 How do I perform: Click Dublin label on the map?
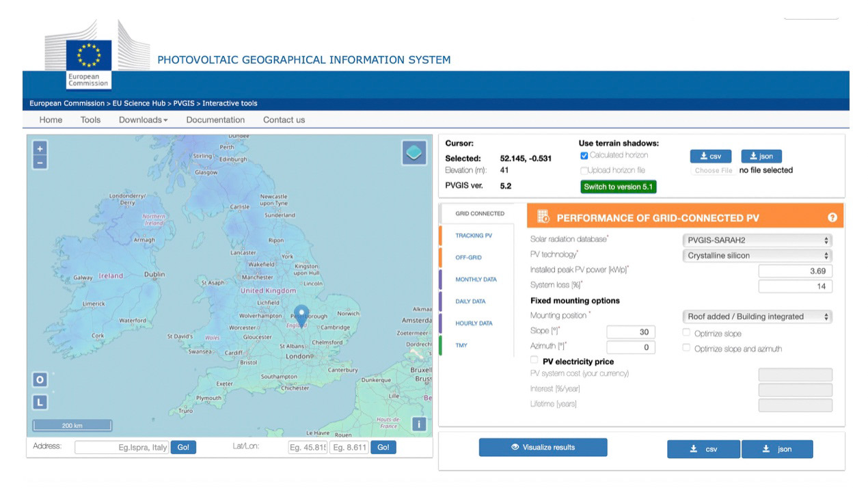pos(154,274)
